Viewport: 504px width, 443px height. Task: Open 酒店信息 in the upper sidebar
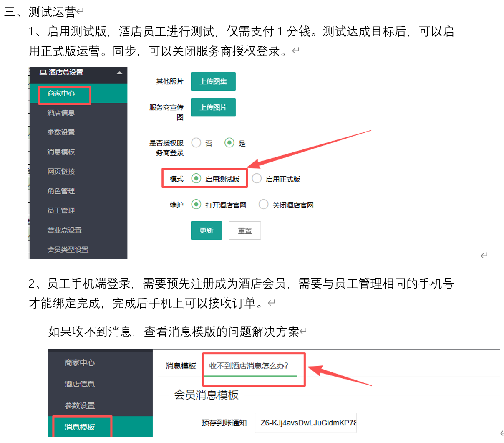(61, 113)
